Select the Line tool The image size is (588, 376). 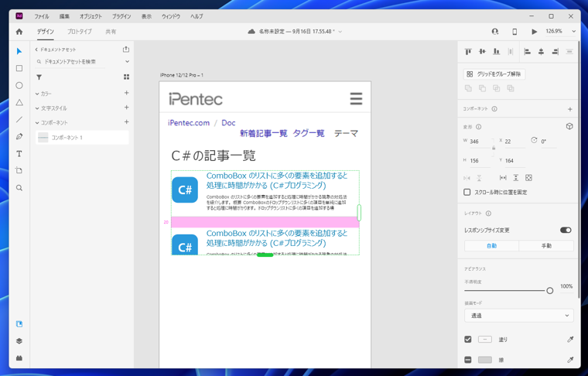click(19, 120)
